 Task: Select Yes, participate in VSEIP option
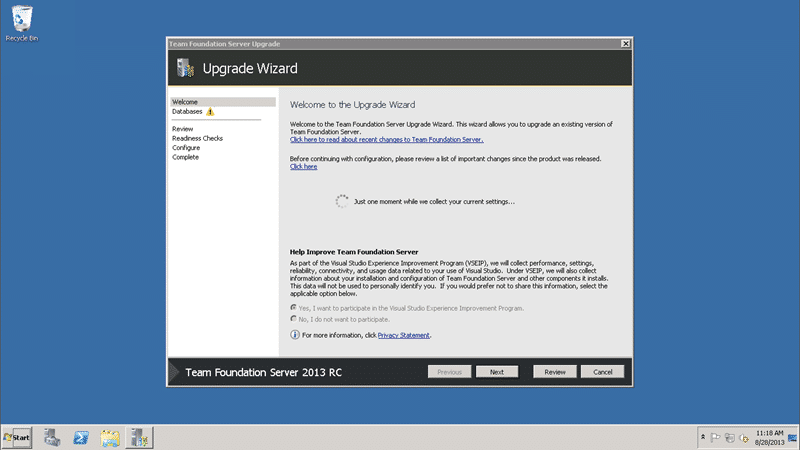coord(293,308)
